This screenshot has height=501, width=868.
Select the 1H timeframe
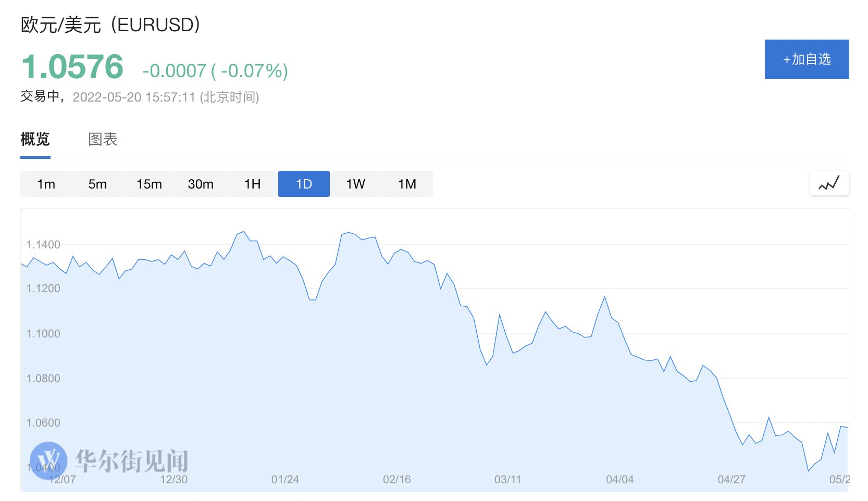click(x=252, y=184)
